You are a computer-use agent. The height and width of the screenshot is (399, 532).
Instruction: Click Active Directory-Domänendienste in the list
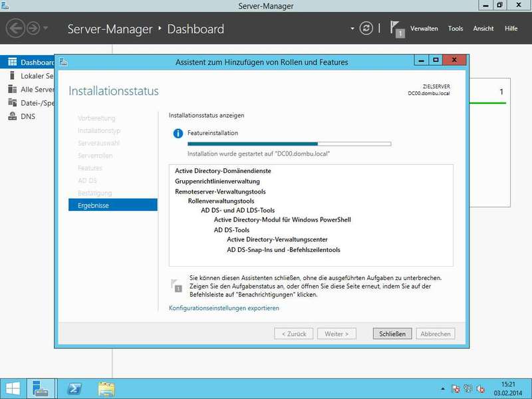(x=223, y=171)
